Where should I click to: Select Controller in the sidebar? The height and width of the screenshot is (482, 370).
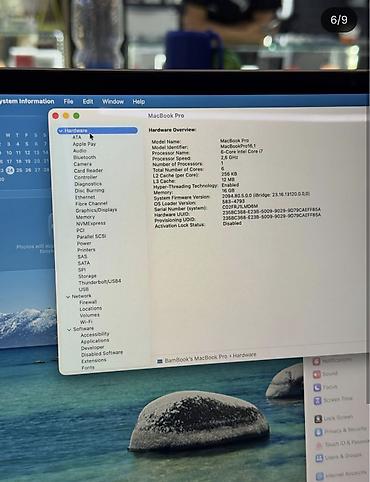click(86, 177)
